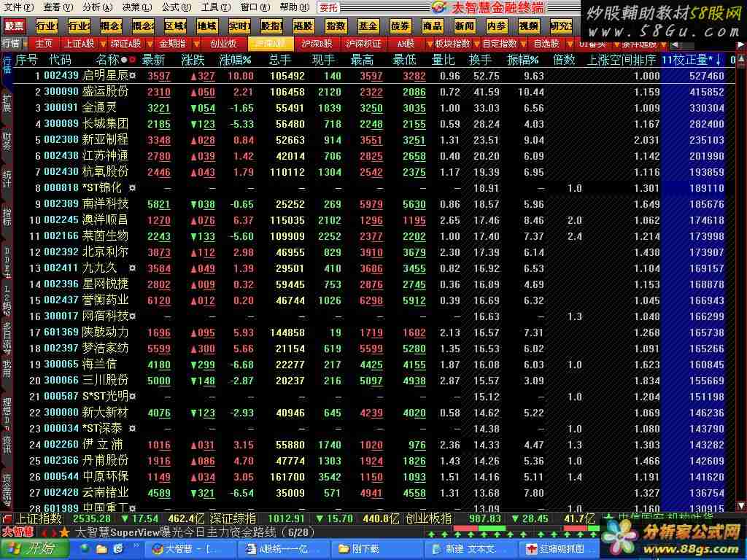This screenshot has width=747, height=560.
Task: Open the 债券 bonds toolbar button
Action: (400, 26)
